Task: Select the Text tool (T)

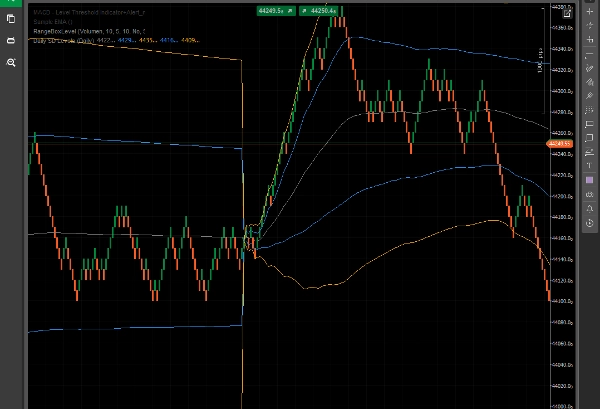Action: (x=590, y=166)
